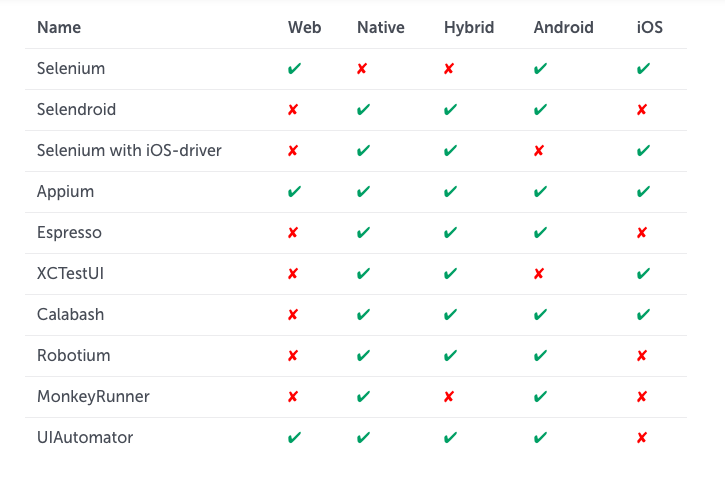This screenshot has width=725, height=482.
Task: Click the red cross for Selenium Native
Action: (x=363, y=69)
